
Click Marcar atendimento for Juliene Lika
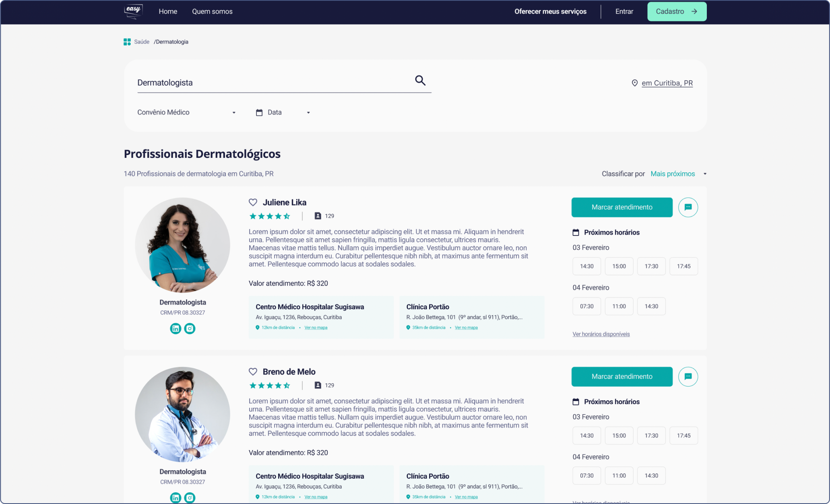[x=621, y=207]
